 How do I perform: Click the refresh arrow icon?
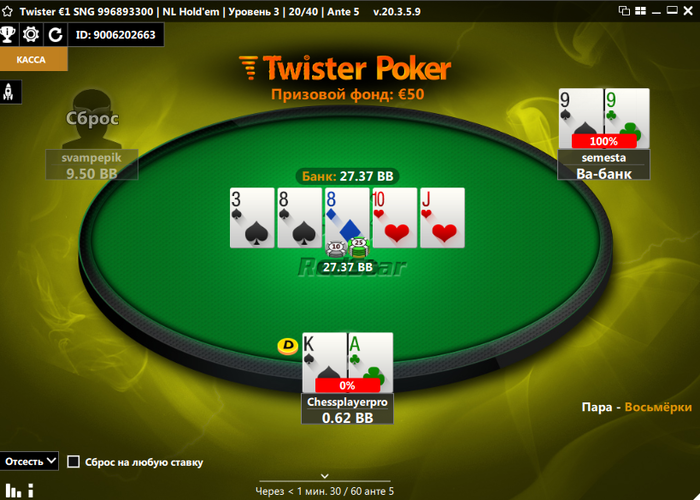coord(55,34)
